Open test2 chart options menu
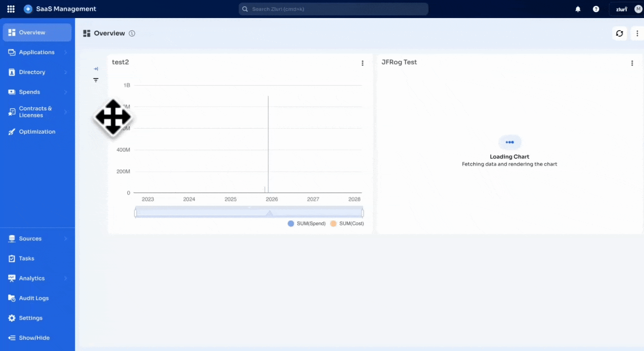The height and width of the screenshot is (351, 644). click(362, 63)
